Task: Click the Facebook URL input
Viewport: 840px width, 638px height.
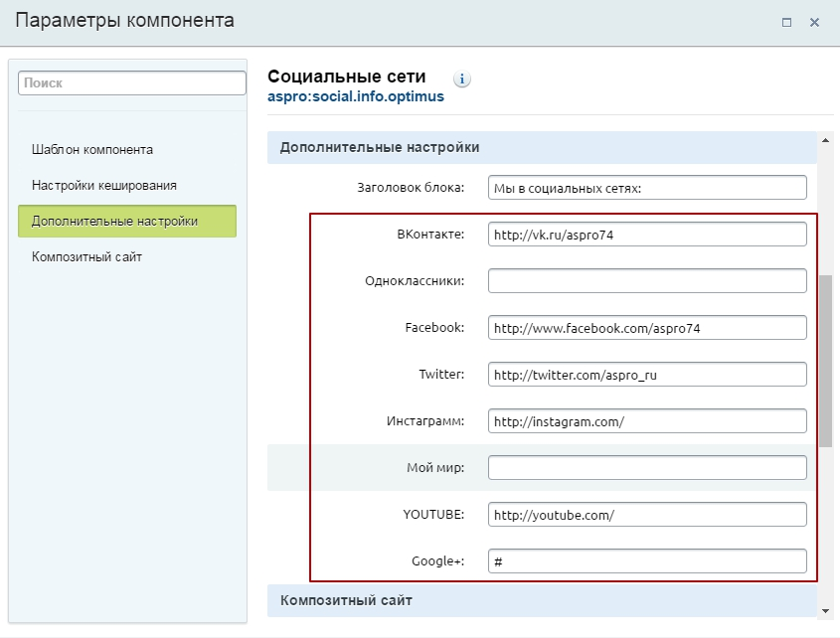Action: [647, 328]
